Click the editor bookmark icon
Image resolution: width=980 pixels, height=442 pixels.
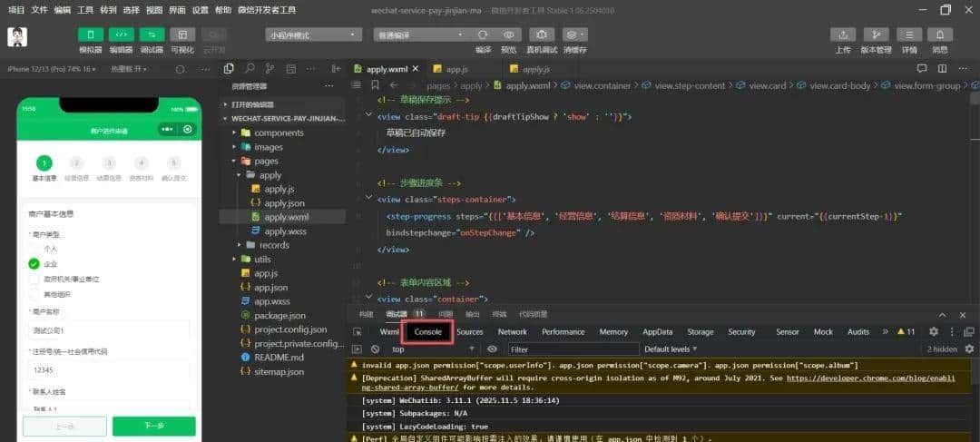[375, 85]
